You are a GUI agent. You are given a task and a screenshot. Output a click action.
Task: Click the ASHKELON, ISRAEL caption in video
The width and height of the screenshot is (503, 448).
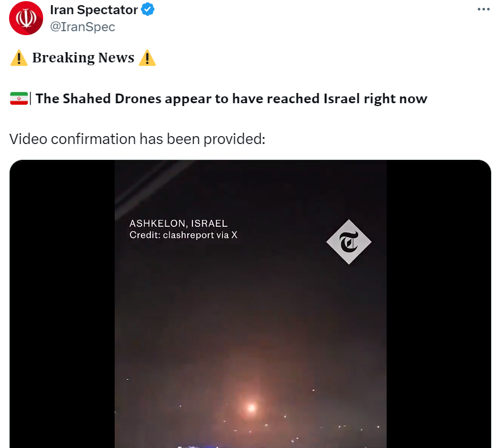[178, 223]
